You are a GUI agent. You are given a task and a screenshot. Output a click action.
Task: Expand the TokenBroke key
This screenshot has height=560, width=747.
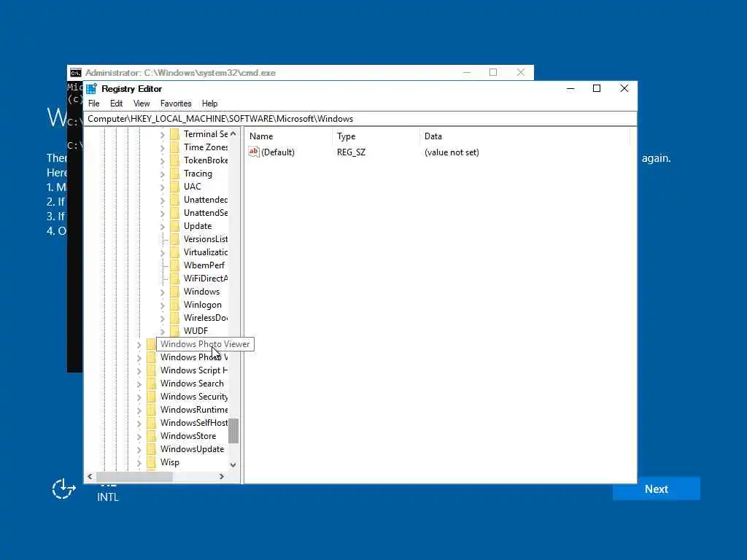point(163,161)
